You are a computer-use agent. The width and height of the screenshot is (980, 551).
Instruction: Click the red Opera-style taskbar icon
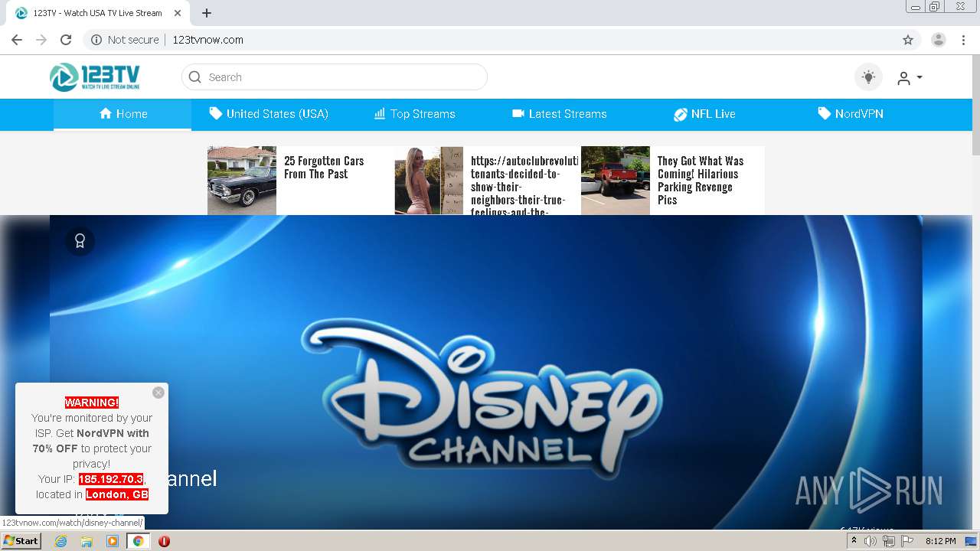coord(164,541)
